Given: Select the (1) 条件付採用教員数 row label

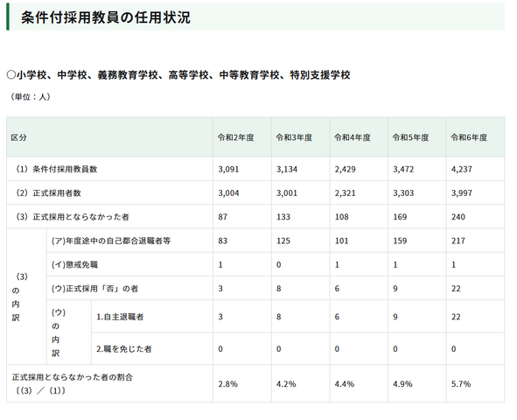Looking at the screenshot, I should tap(55, 169).
